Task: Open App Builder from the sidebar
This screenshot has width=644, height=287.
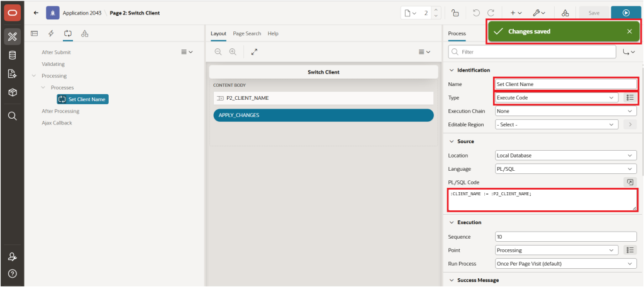Action: 13,36
